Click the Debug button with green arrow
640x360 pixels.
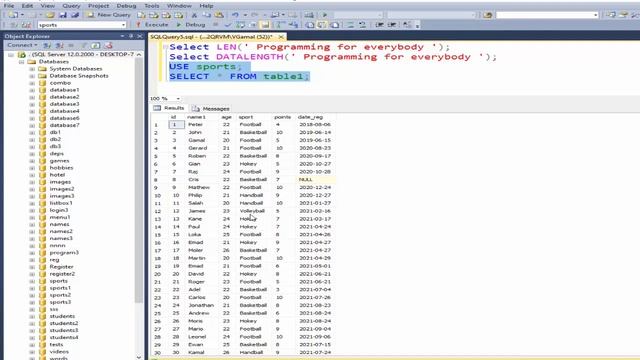[191, 25]
